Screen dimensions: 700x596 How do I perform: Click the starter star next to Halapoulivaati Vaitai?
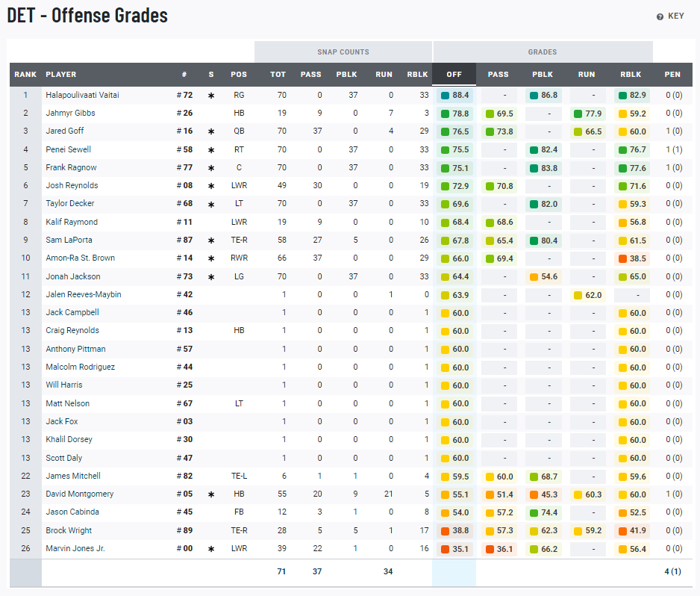pyautogui.click(x=211, y=95)
